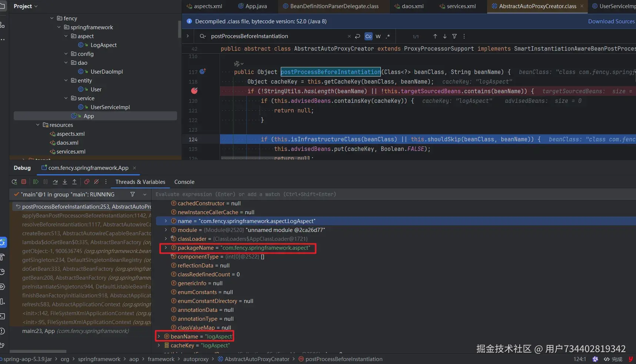
Task: Click spring-aop-5.3.9.jar breadcrumb
Action: [x=28, y=359]
